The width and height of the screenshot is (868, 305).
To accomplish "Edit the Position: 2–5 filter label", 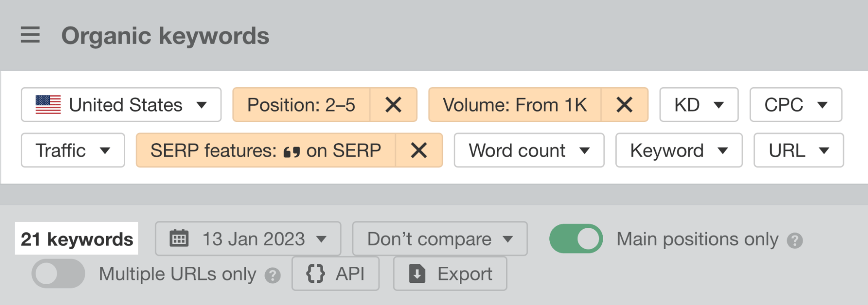I will click(x=301, y=105).
